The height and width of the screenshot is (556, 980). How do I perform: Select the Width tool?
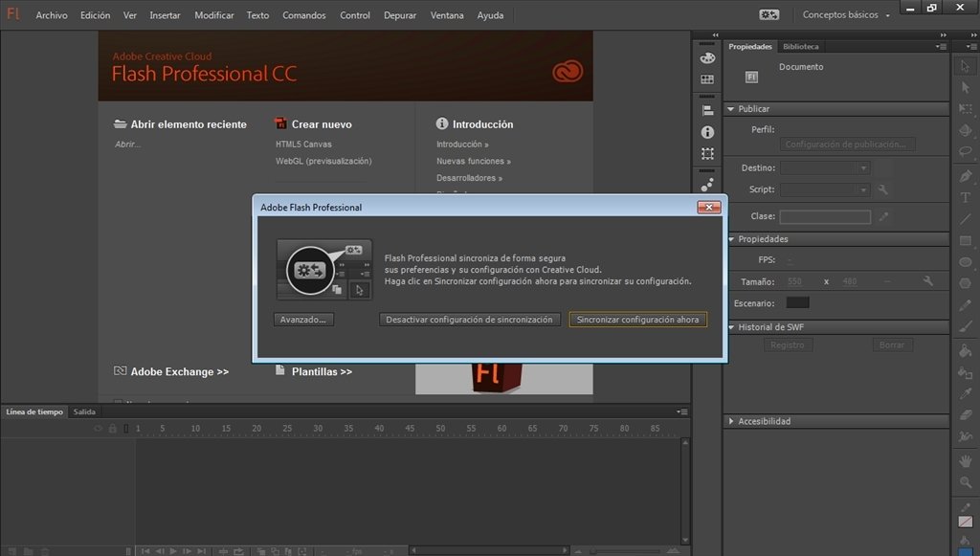[x=965, y=436]
